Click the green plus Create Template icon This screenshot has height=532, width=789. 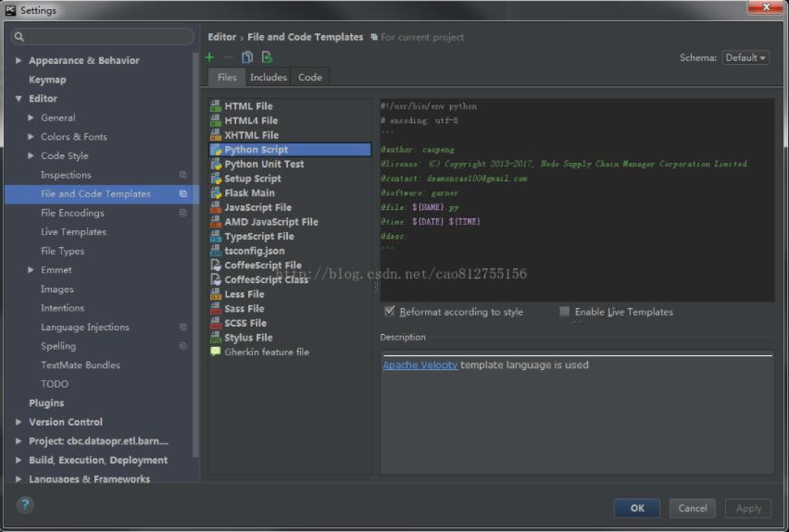coord(210,57)
